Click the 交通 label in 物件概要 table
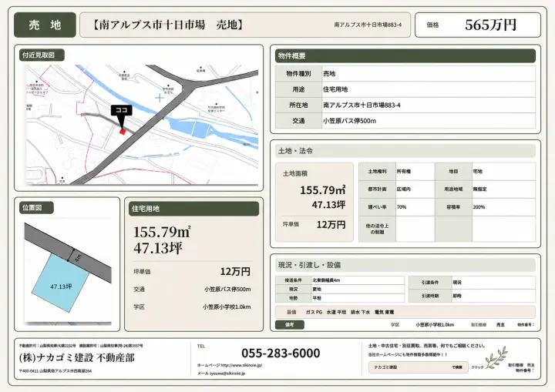This screenshot has height=392, width=555. pyautogui.click(x=298, y=121)
